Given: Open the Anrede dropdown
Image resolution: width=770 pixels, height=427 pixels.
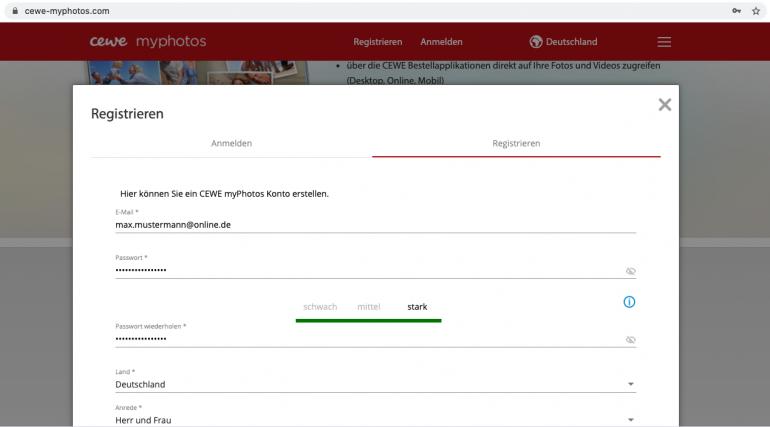Looking at the screenshot, I should click(x=376, y=420).
